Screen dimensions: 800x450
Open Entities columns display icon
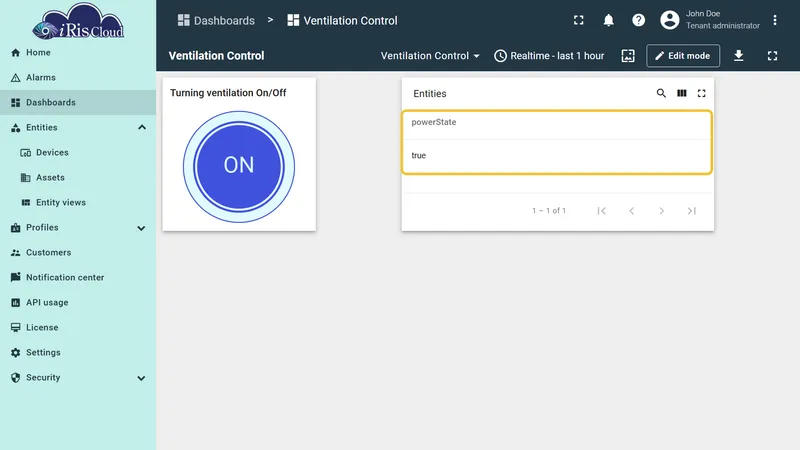point(682,93)
